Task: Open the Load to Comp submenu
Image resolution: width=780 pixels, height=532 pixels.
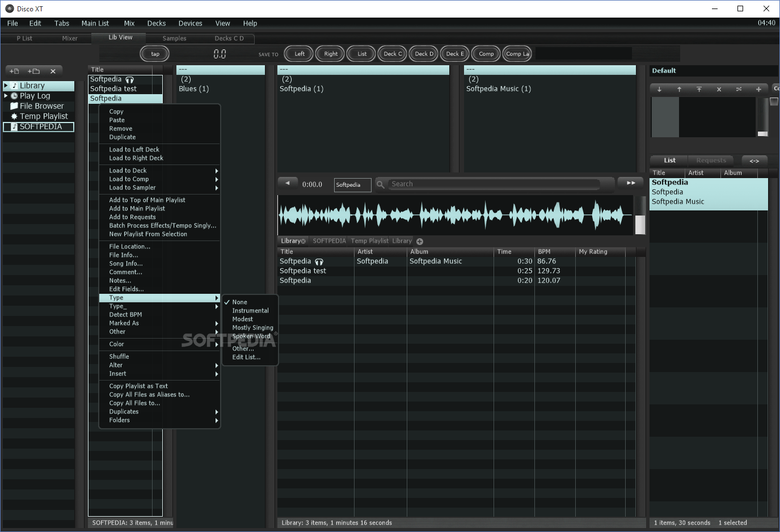Action: pos(159,179)
